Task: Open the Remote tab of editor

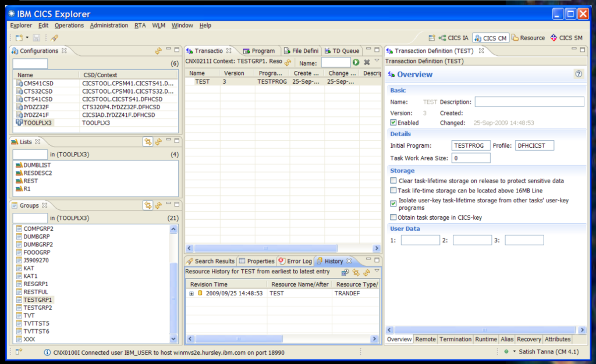Action: click(425, 340)
